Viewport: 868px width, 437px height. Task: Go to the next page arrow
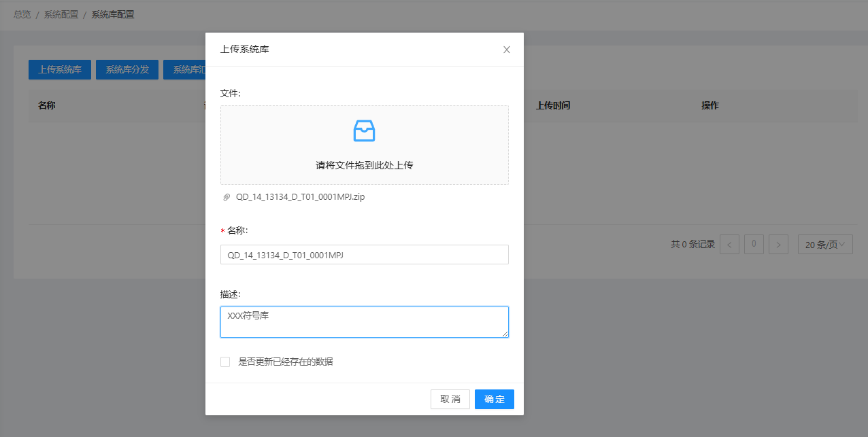click(778, 245)
